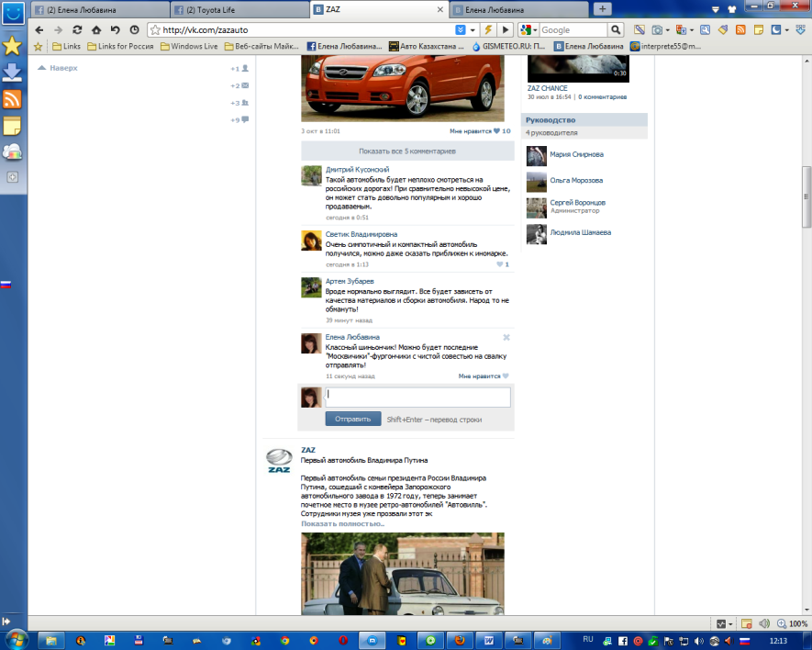
Task: Open a new browser tab
Action: [x=602, y=9]
